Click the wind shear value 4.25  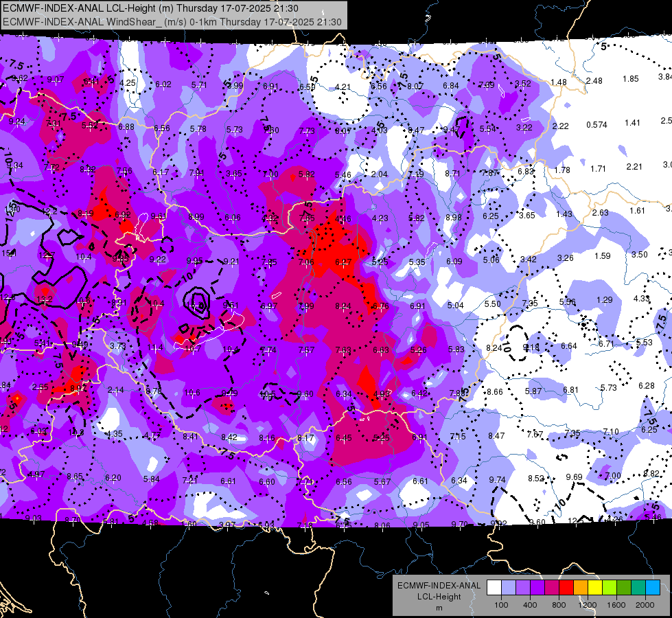(x=128, y=83)
